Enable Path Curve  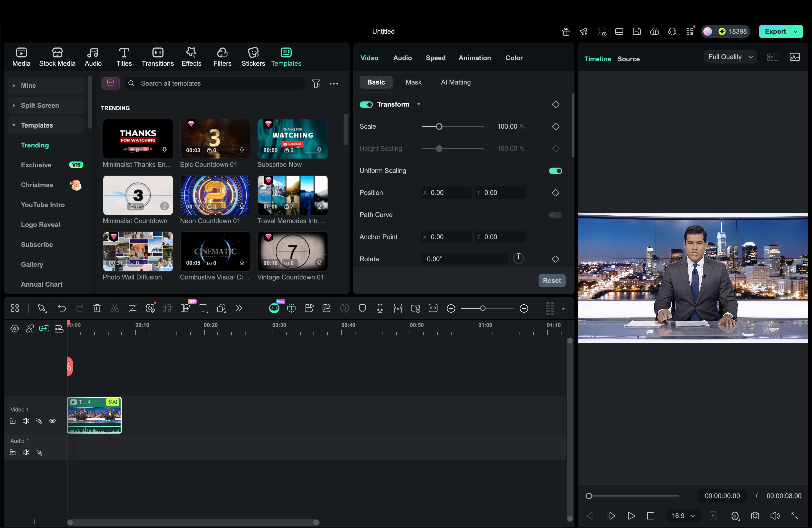pyautogui.click(x=555, y=215)
